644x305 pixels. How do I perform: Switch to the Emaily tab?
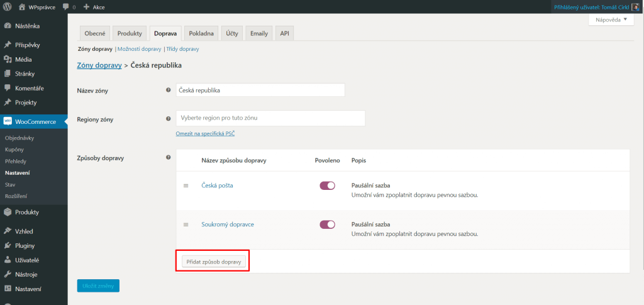coord(259,34)
